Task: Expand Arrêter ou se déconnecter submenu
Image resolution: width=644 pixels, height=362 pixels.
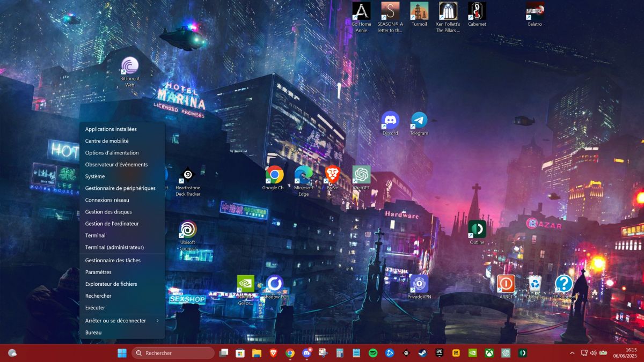Action: [x=122, y=321]
